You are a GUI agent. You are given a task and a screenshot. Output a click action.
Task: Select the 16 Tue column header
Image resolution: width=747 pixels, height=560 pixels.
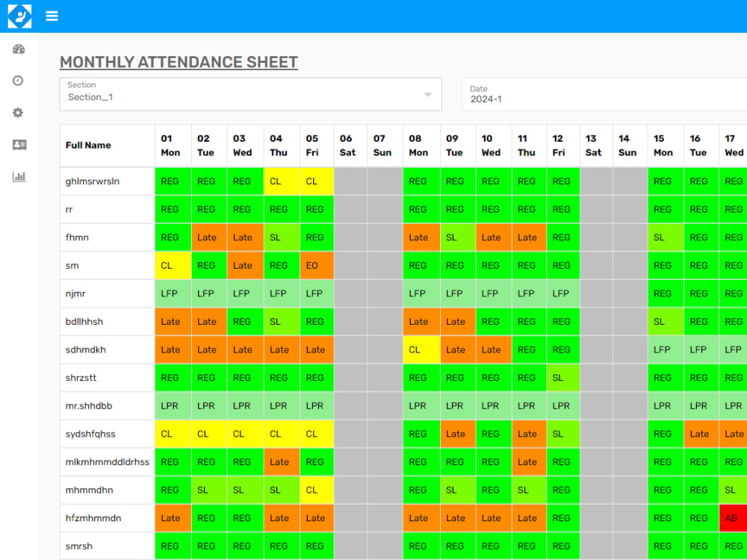pyautogui.click(x=701, y=146)
